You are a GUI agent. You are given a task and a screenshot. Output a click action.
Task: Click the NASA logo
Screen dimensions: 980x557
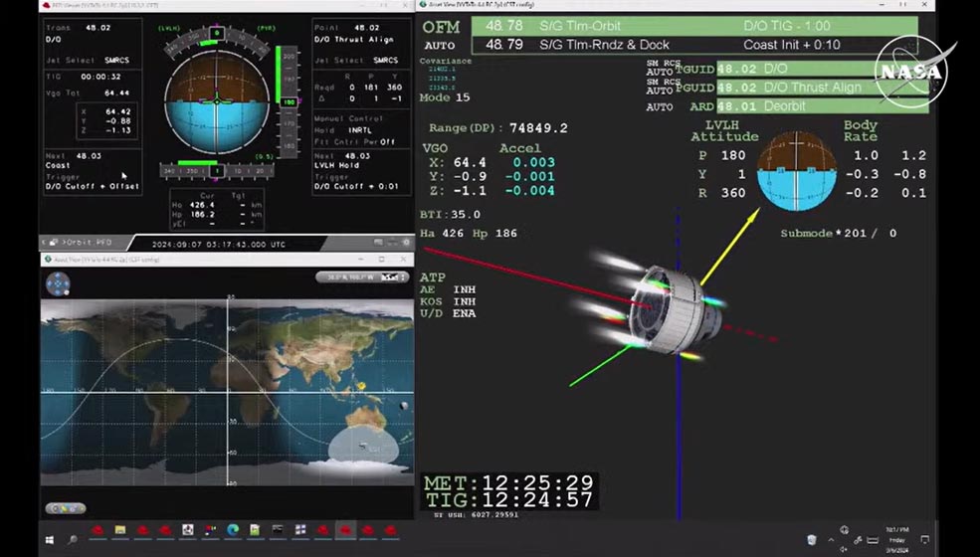pyautogui.click(x=911, y=70)
